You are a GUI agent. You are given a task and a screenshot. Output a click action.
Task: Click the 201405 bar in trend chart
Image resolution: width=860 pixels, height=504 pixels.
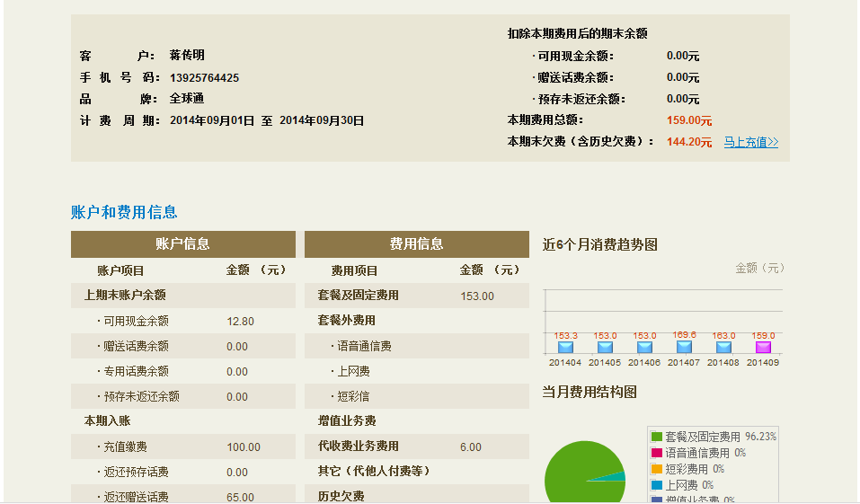click(x=605, y=347)
